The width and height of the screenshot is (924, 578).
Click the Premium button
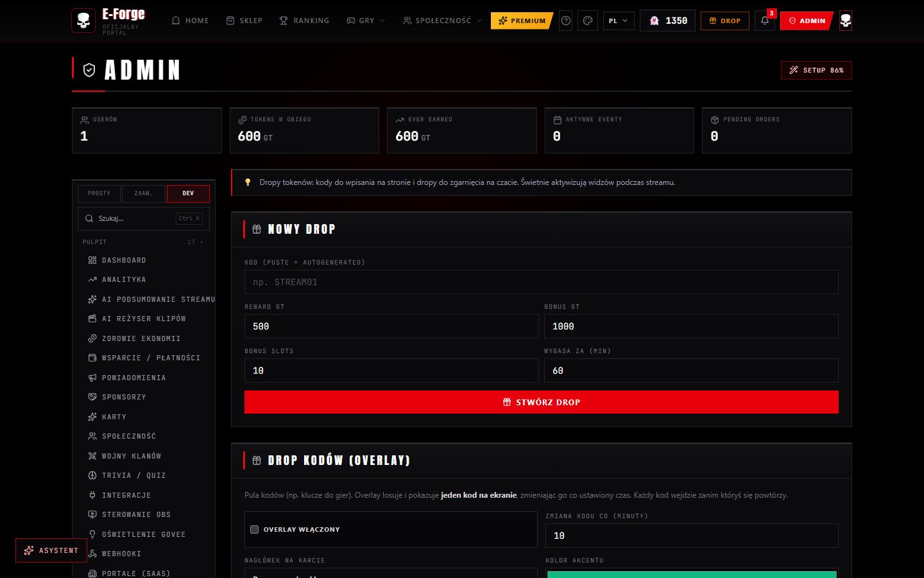(x=522, y=21)
